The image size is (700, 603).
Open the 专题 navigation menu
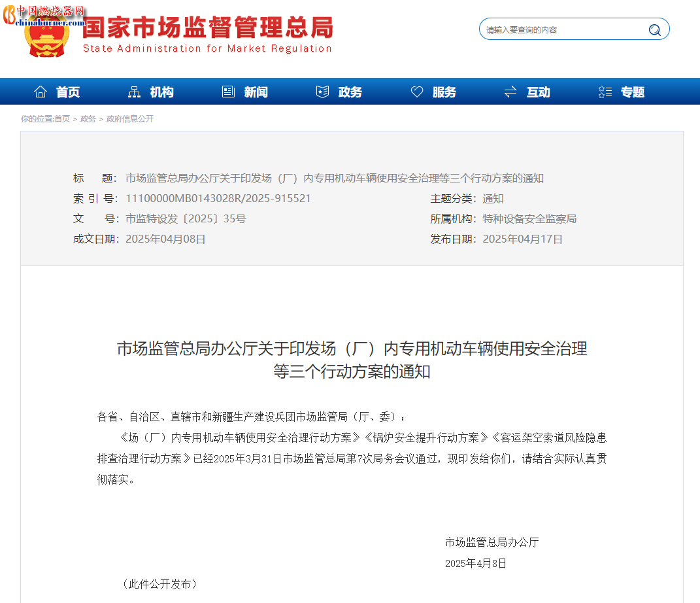pyautogui.click(x=631, y=92)
